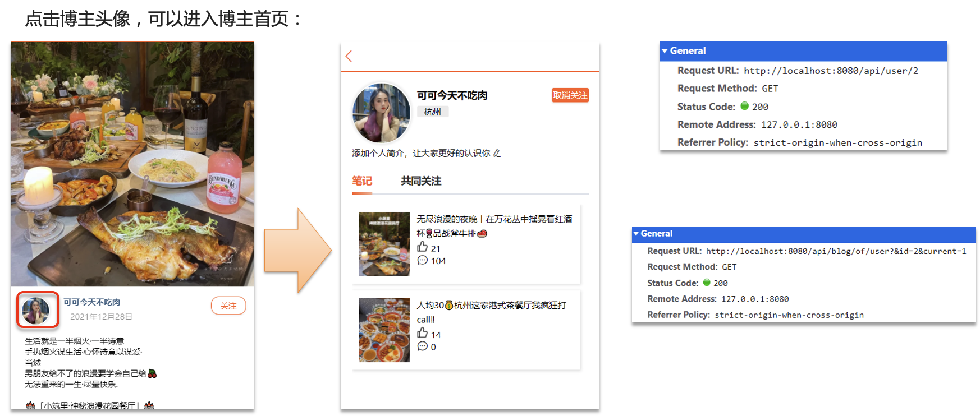Select the lower Status Code 200 value
980x416 pixels.
720,283
